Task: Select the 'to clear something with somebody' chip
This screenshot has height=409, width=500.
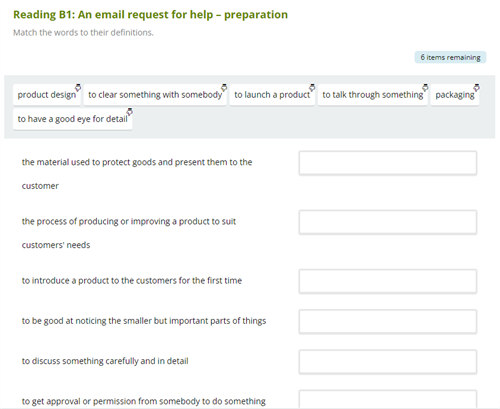Action: point(155,95)
